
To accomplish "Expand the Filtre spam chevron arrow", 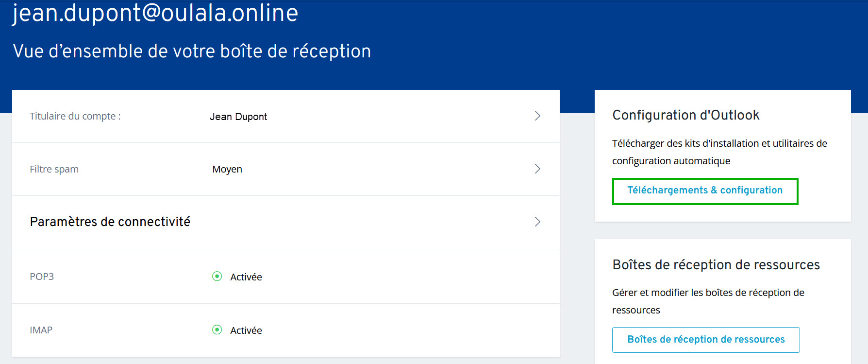I will coord(537,169).
